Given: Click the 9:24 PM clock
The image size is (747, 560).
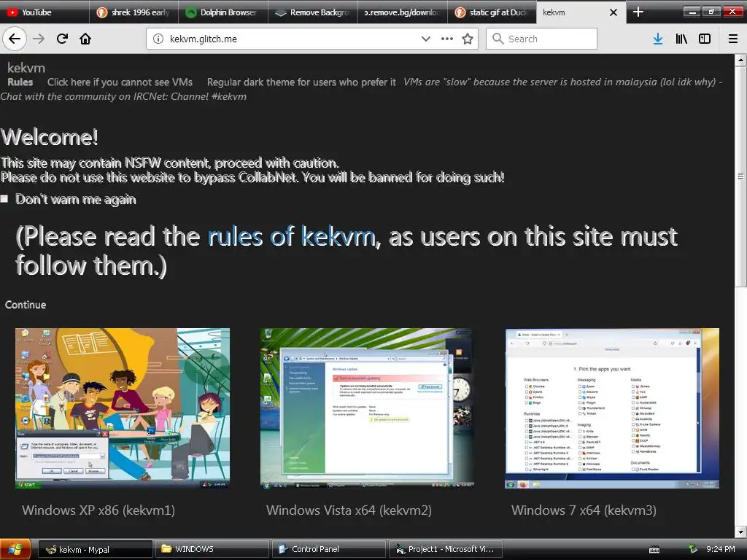Looking at the screenshot, I should pos(720,549).
